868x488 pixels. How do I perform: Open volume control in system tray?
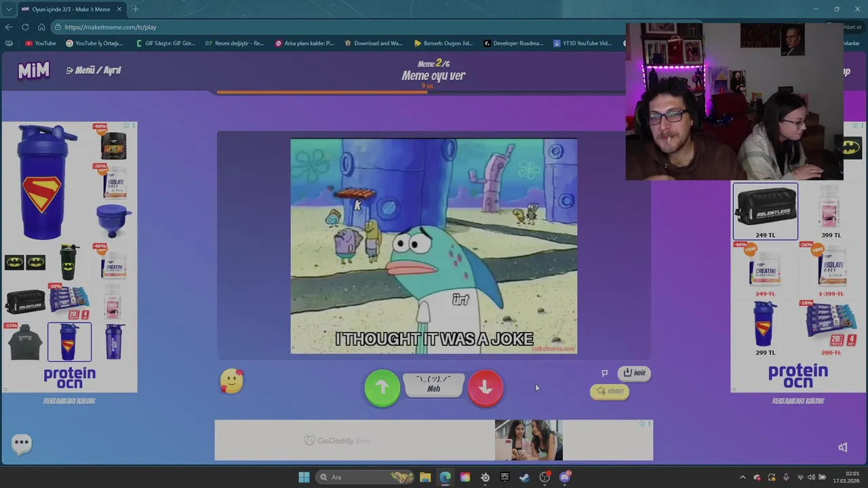(812, 477)
